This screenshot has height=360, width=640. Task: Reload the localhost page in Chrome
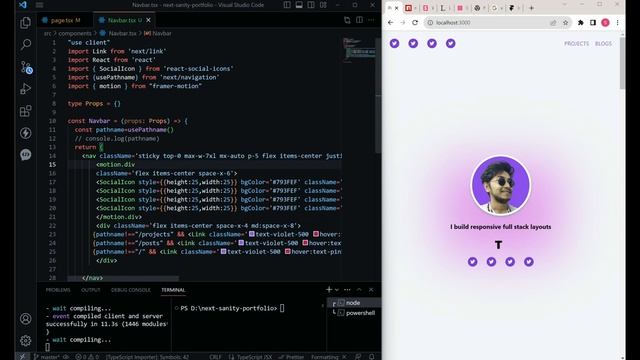coord(415,22)
